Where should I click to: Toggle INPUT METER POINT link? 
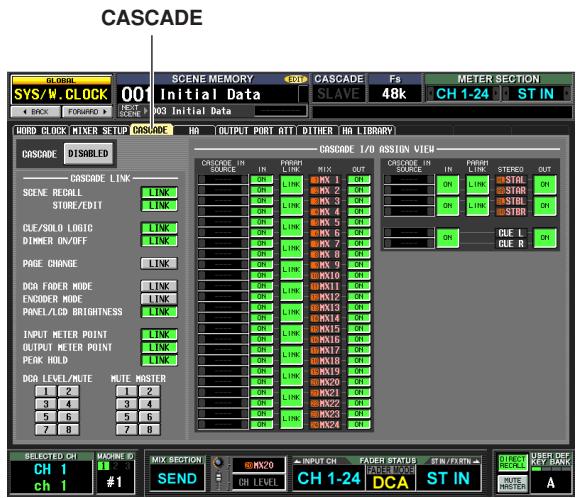[159, 335]
